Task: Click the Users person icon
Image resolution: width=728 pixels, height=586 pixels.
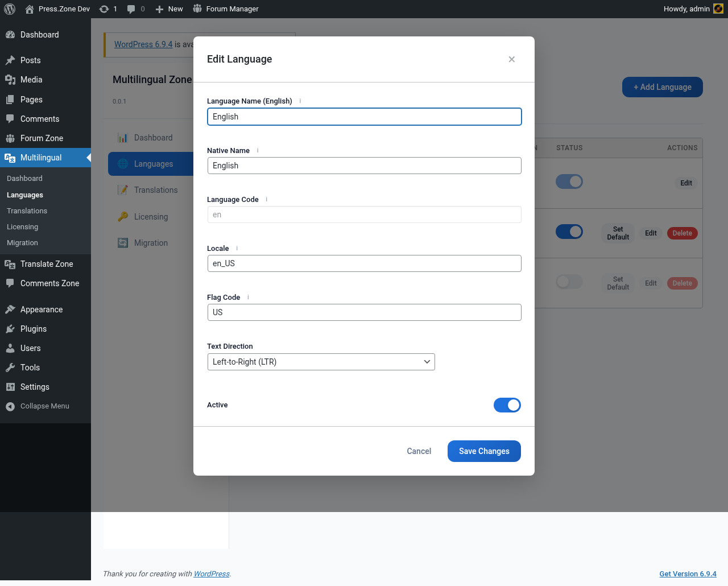Action: point(10,348)
